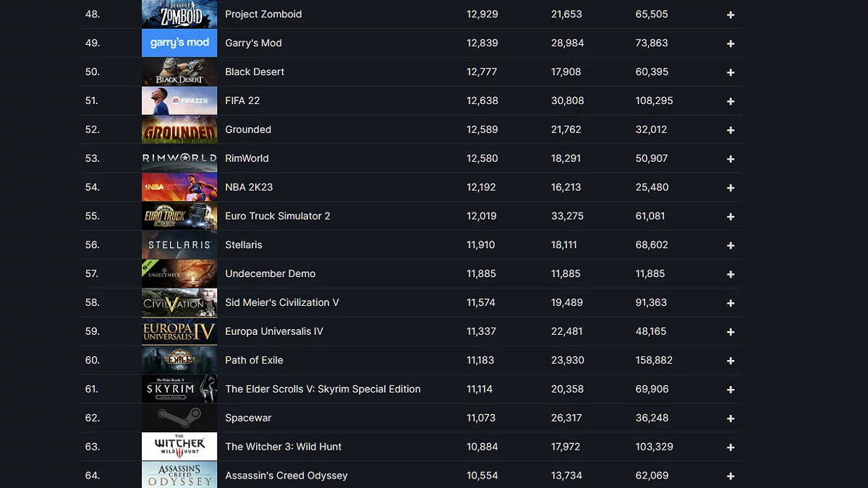Open Assassin's Creed Odyssey title link
This screenshot has width=868, height=488.
(x=286, y=476)
